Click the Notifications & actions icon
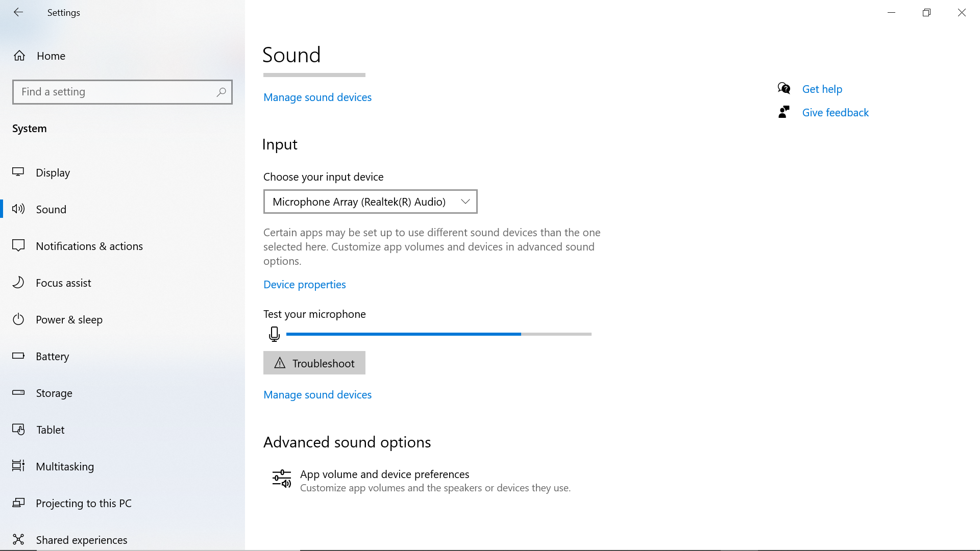The height and width of the screenshot is (551, 980). click(x=18, y=246)
